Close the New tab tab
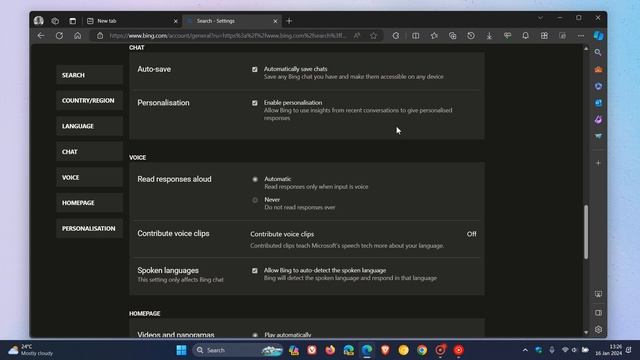Image resolution: width=640 pixels, height=360 pixels. click(176, 21)
